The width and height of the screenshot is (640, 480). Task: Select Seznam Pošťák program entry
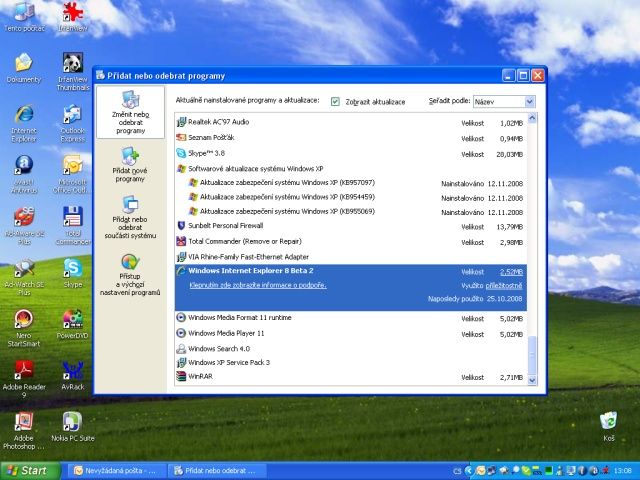(x=351, y=138)
